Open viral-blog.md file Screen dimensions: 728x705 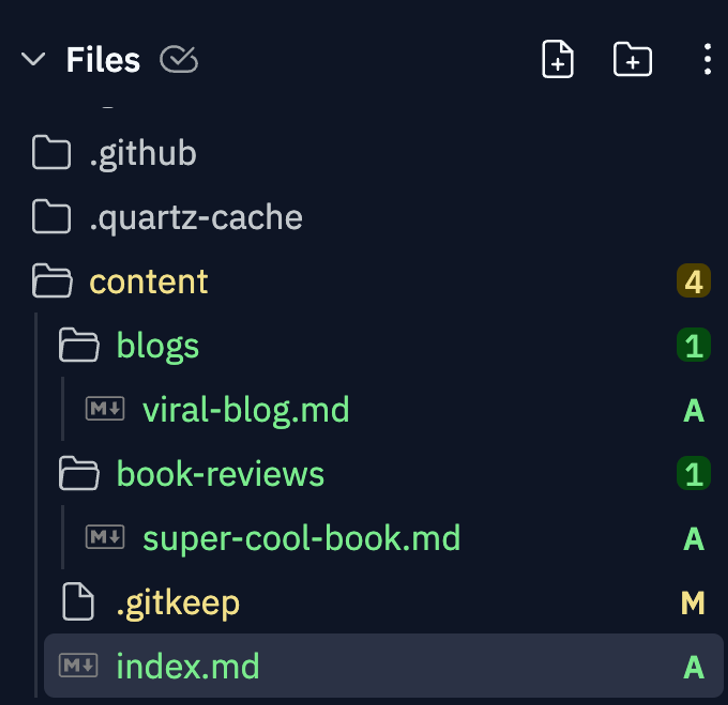[246, 409]
